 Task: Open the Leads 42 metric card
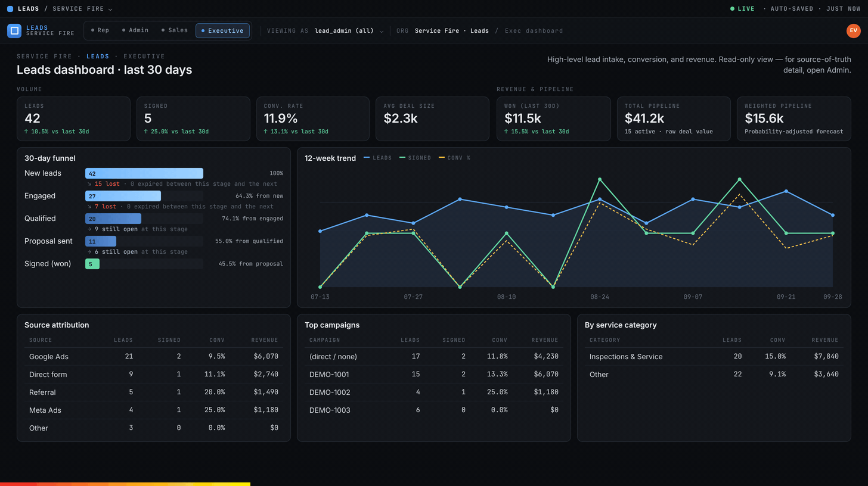73,119
